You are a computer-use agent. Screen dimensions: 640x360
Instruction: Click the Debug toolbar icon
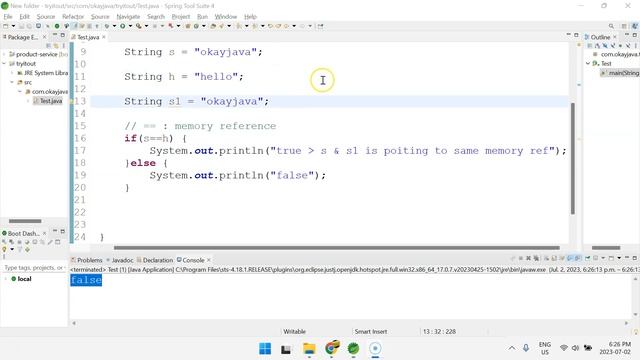[107, 26]
